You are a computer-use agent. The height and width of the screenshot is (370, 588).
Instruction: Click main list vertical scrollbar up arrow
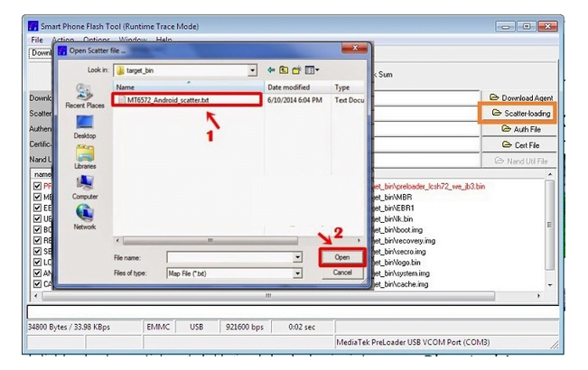(550, 174)
